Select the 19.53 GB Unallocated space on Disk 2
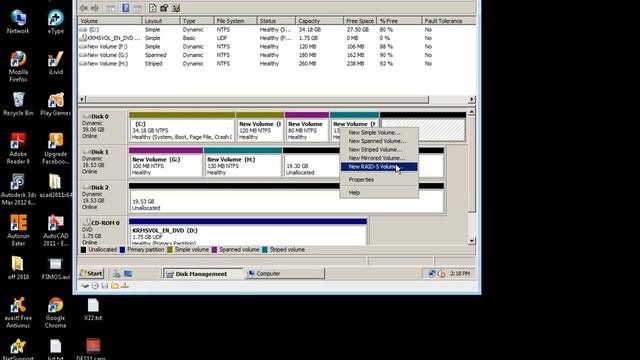 coord(286,198)
